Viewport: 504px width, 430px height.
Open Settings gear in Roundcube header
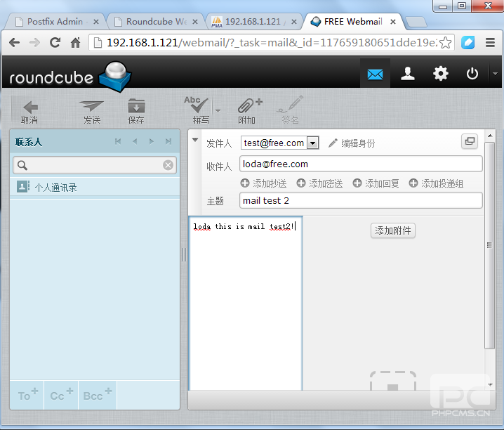pos(440,74)
